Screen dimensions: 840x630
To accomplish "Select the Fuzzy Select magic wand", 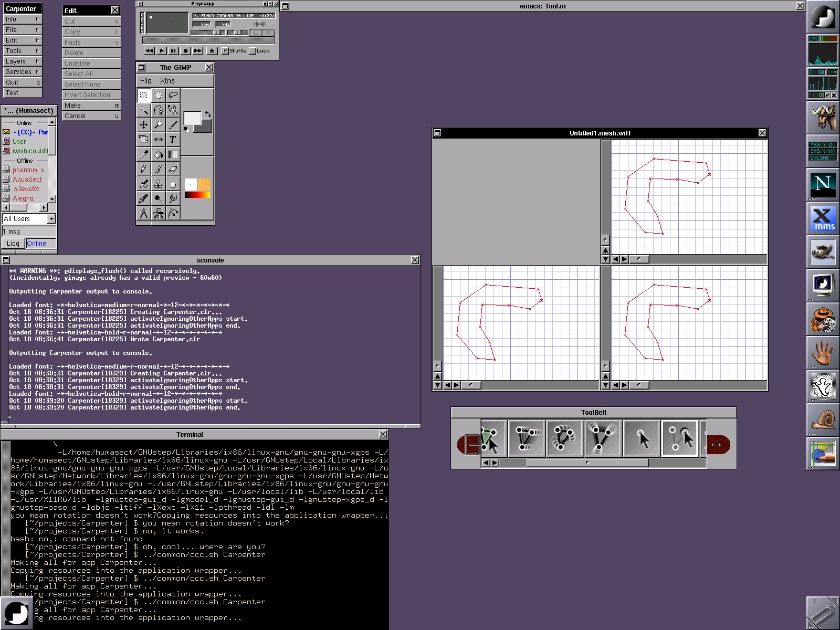I will 143,110.
